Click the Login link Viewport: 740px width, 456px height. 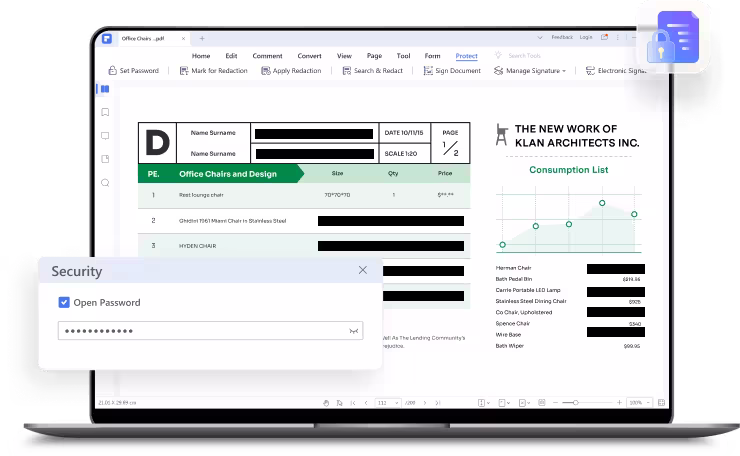[586, 37]
